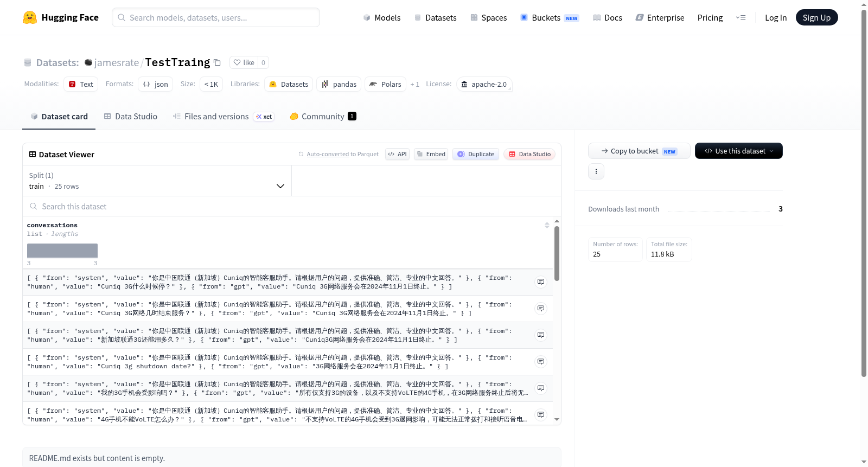Go to the Pricing page
This screenshot has height=467, width=868.
tap(710, 17)
